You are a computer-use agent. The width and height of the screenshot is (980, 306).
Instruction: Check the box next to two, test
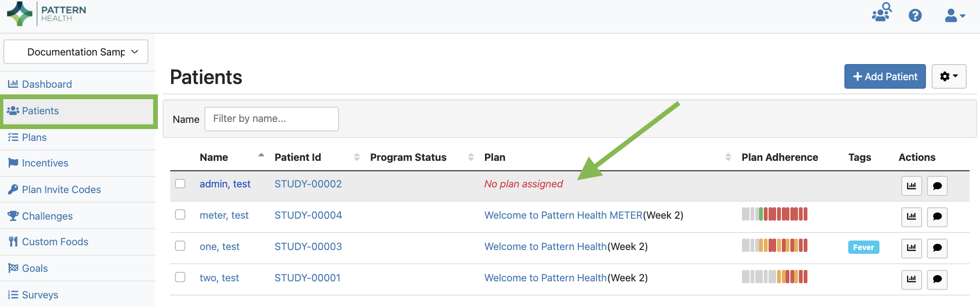coord(180,278)
